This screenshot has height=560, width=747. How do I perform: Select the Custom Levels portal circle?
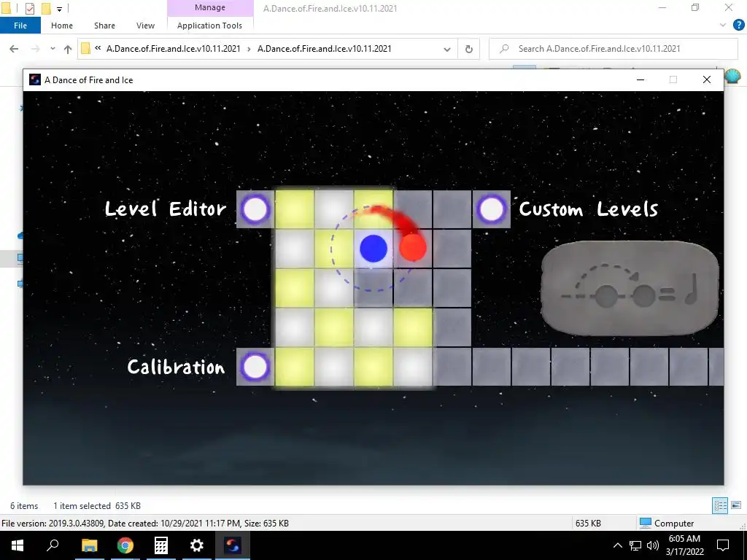coord(491,209)
